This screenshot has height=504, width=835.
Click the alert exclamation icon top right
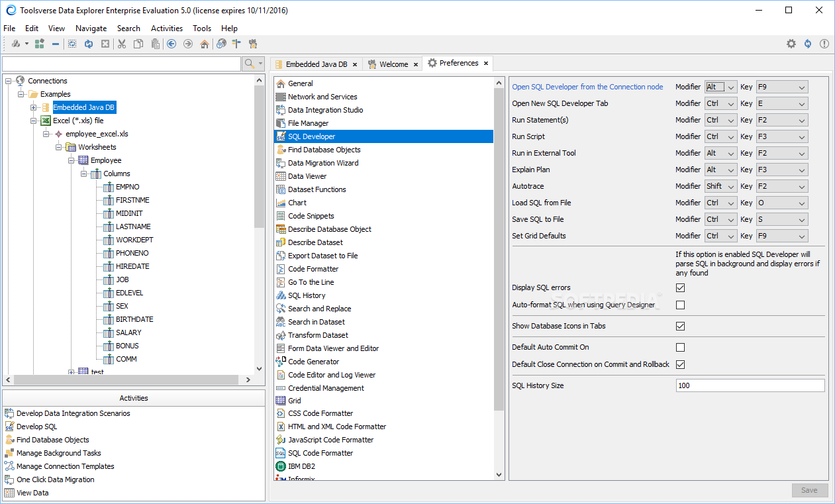tap(824, 44)
